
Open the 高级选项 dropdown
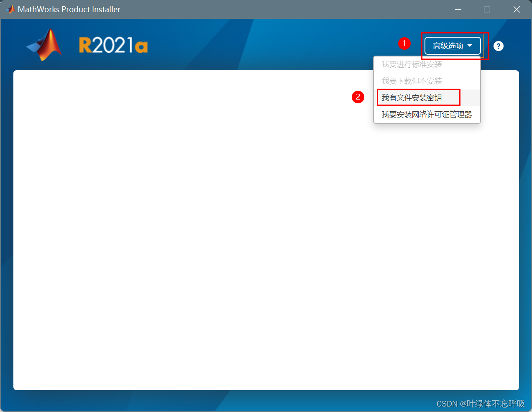pyautogui.click(x=448, y=46)
